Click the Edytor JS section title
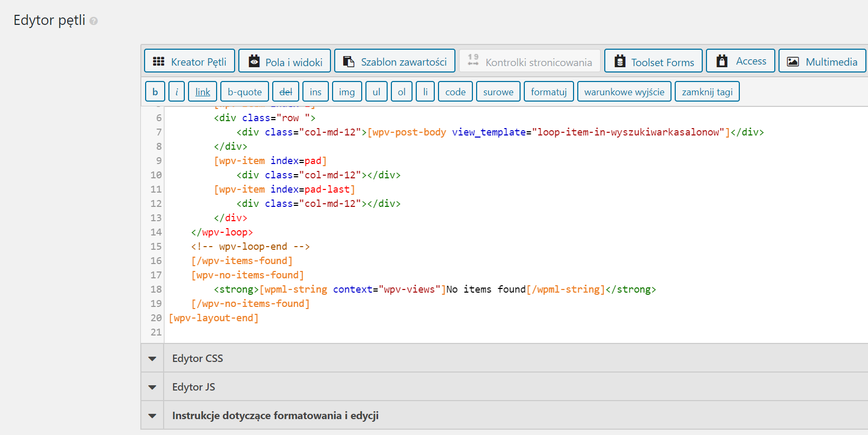Screen dimensions: 868x435 click(x=193, y=387)
